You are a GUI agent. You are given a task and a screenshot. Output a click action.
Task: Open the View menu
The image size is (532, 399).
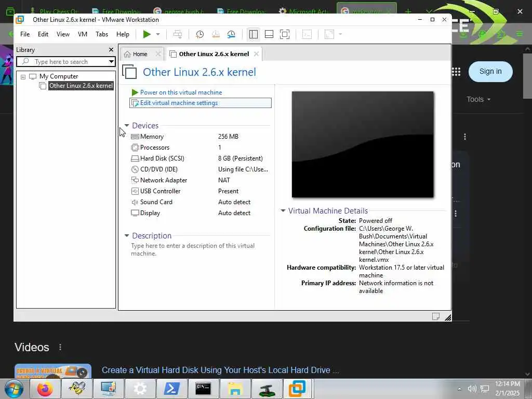[63, 34]
